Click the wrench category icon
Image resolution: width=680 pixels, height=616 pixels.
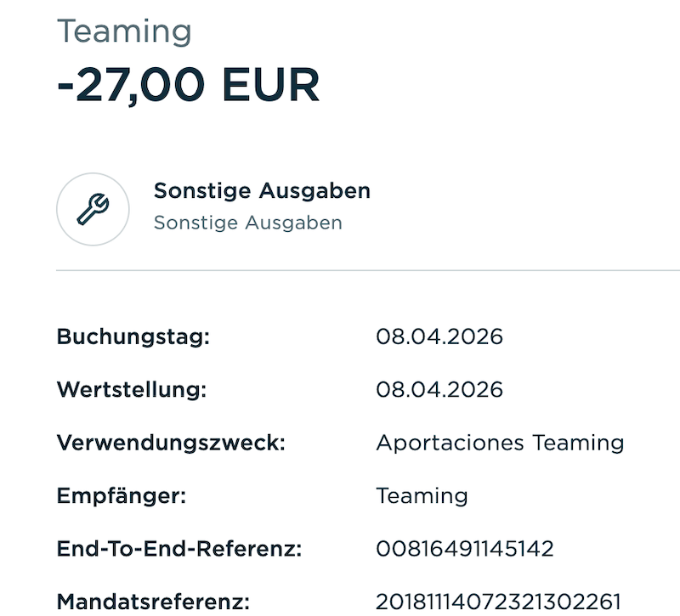[x=93, y=209]
